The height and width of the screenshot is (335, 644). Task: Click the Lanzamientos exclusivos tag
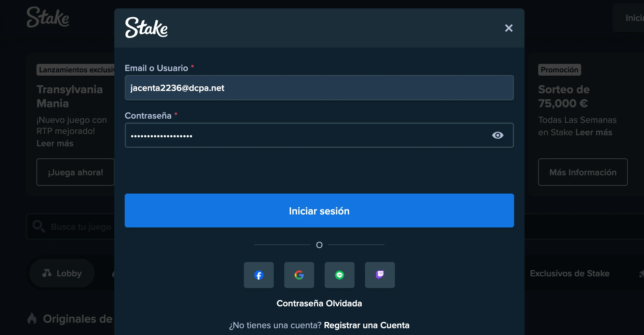76,70
